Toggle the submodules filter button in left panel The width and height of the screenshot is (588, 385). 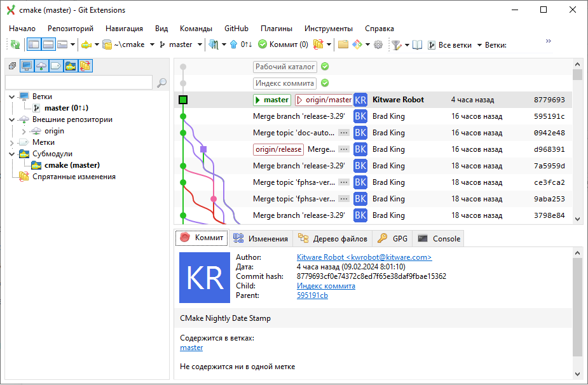[71, 66]
